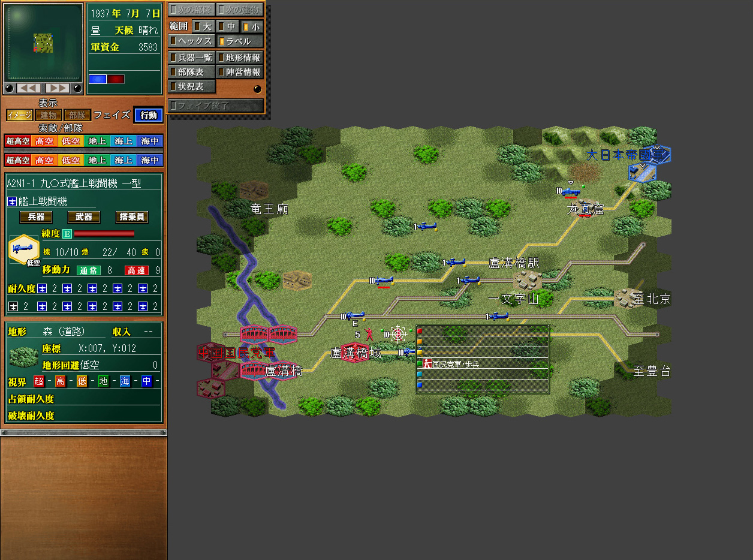The image size is (753, 560).
Task: Click the 練度 E rank badge
Action: click(67, 234)
